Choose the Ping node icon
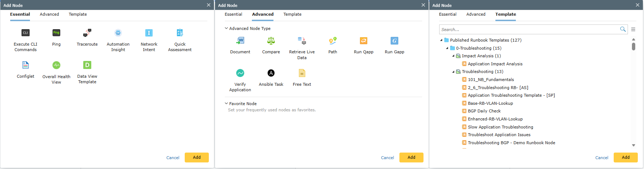Screen dimensions: 644x169 (x=56, y=33)
